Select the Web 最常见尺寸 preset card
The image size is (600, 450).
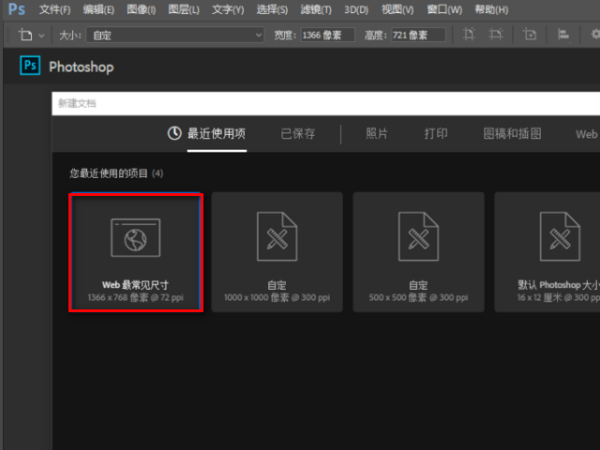click(136, 253)
